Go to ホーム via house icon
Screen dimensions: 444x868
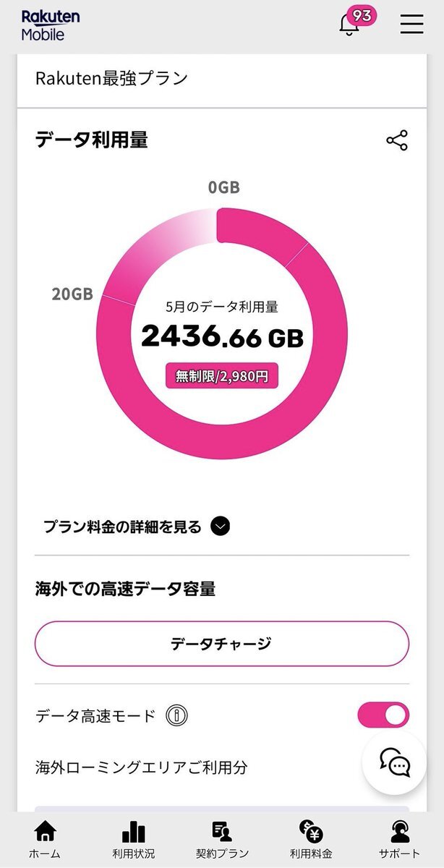point(45,839)
